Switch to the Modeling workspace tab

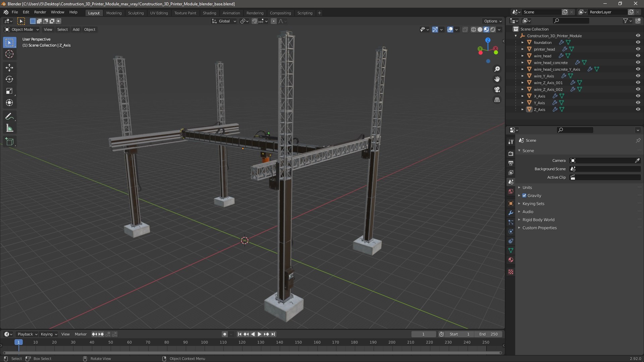[114, 13]
